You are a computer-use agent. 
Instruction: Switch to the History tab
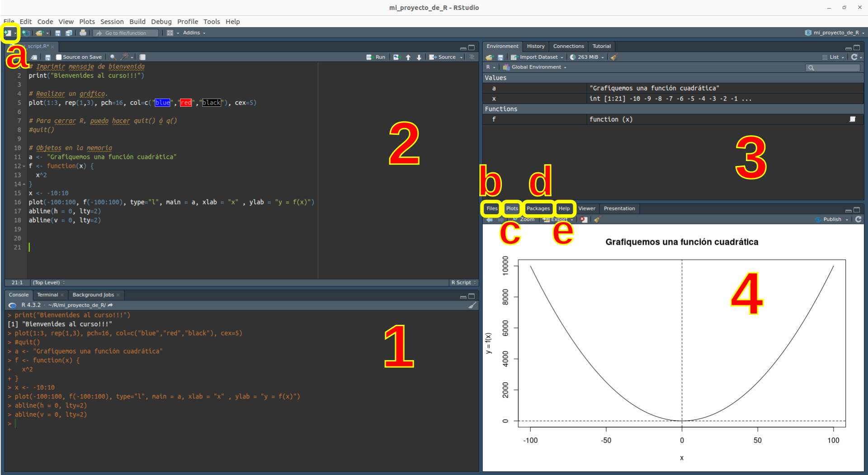coord(535,46)
